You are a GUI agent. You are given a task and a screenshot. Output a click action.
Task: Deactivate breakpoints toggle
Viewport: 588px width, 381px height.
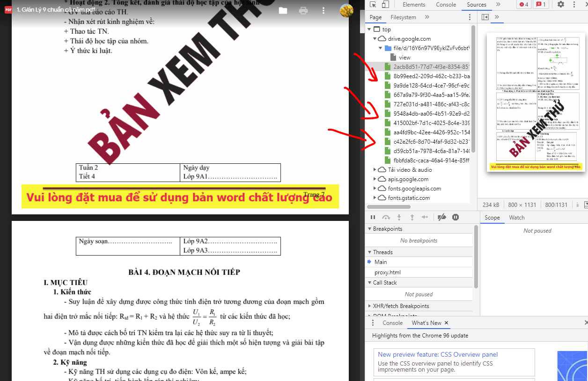coord(441,217)
